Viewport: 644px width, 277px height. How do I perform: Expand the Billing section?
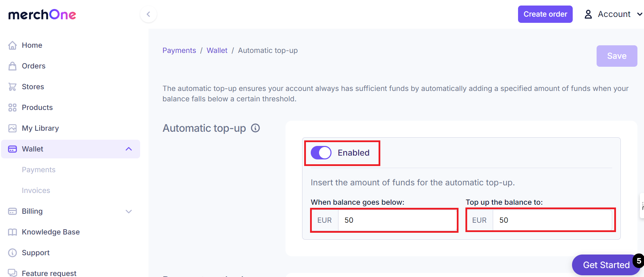(x=129, y=211)
